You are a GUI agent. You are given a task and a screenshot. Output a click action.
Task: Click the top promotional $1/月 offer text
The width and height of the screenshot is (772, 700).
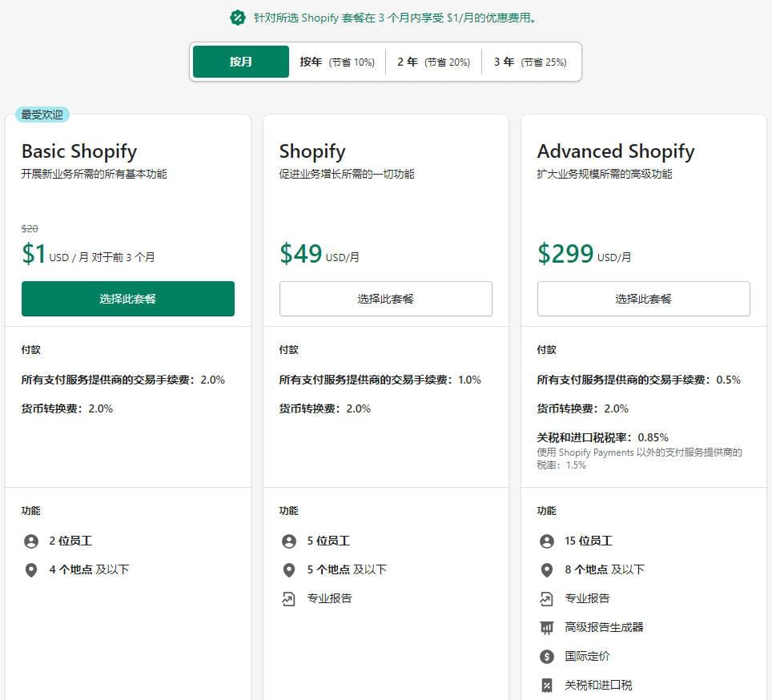point(396,18)
